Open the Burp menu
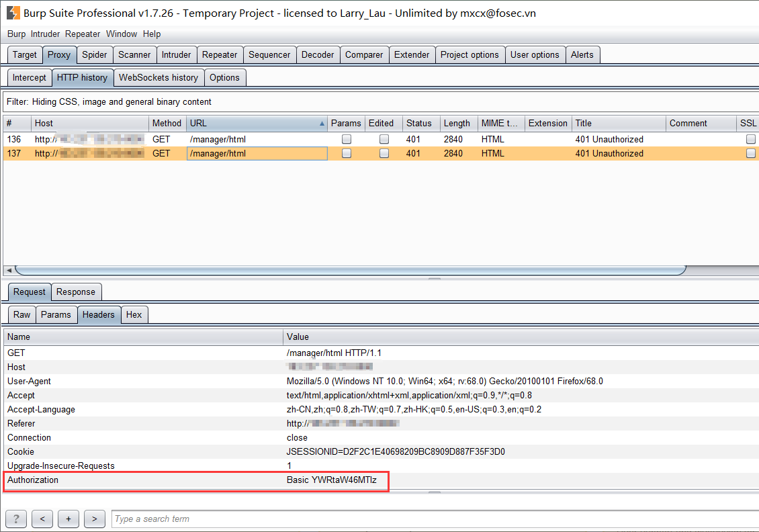 point(17,34)
